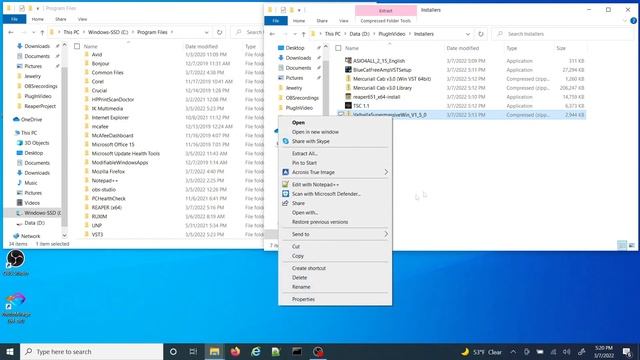Screen dimensions: 640x360
Task: Sort Program Files list by Name column
Action: (91, 47)
